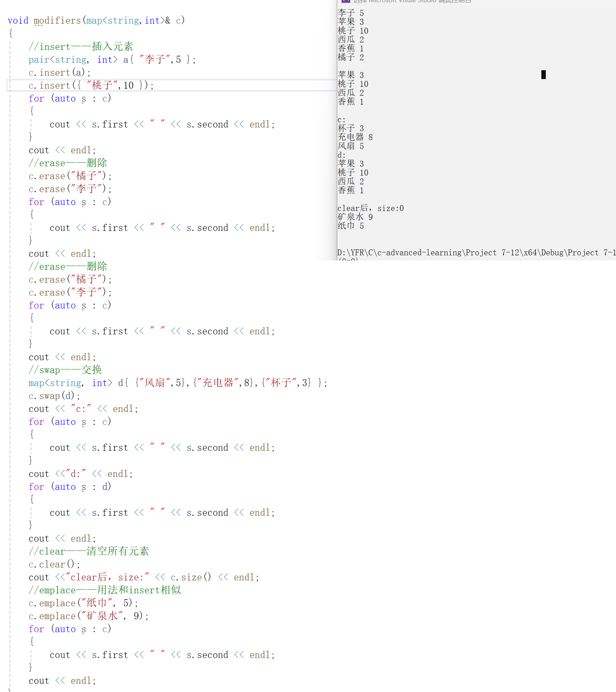Screen dimensions: 616x692
Task: Click the c.emplace 纸巾 statement
Action: [83, 603]
